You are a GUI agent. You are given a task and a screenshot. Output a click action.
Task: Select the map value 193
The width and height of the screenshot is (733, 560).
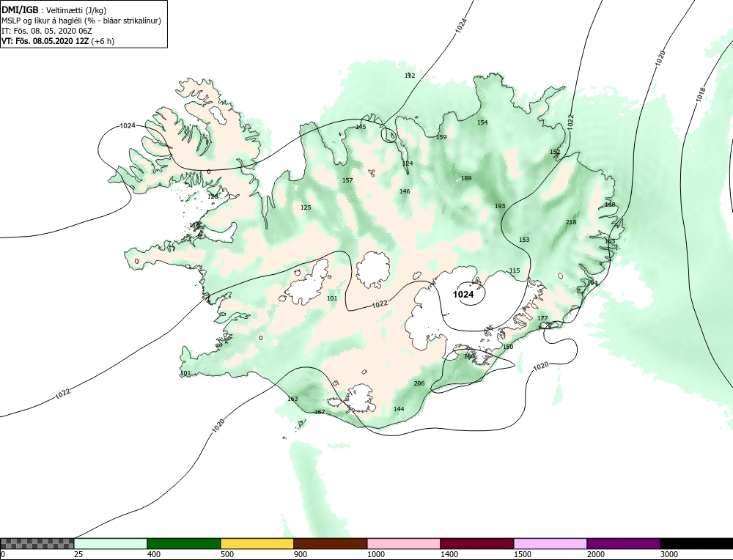pos(500,206)
